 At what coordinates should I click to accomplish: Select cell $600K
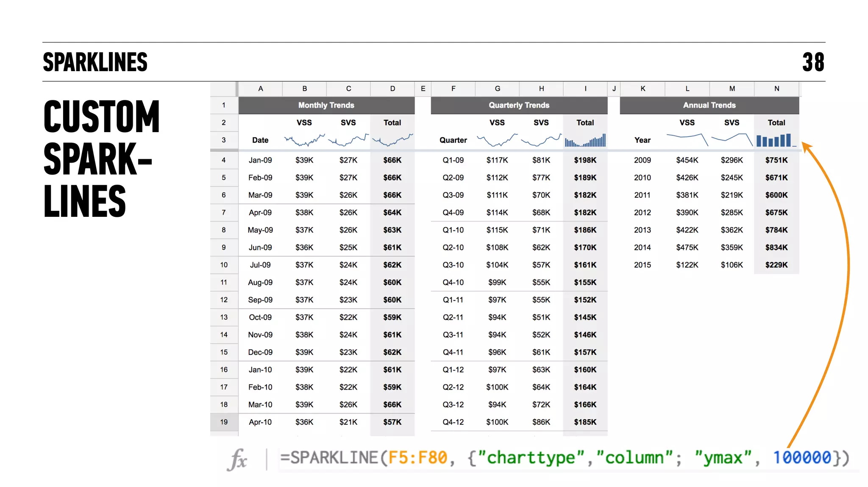[776, 195]
